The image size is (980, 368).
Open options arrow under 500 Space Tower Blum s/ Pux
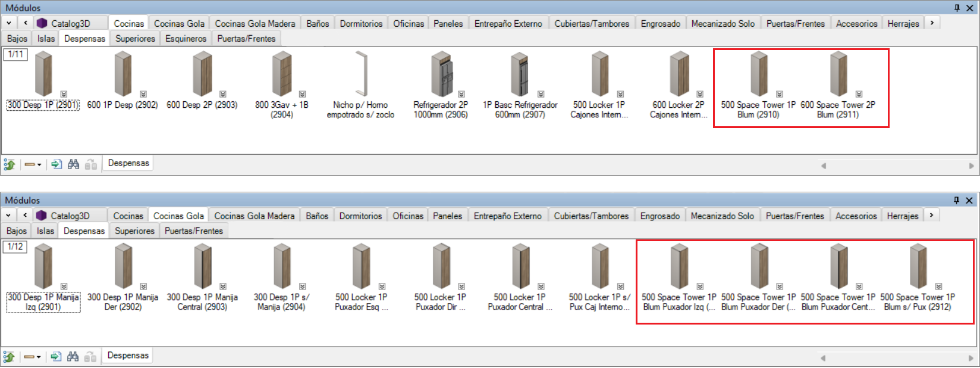coord(939,286)
